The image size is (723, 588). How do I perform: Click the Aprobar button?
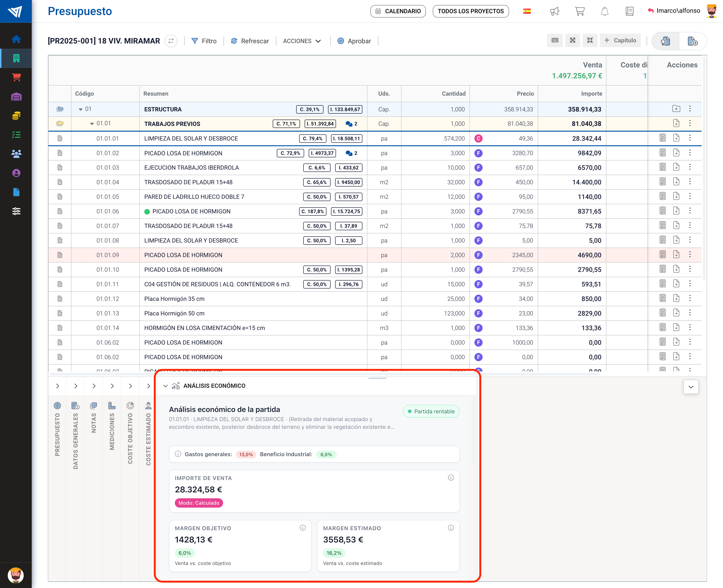point(354,41)
